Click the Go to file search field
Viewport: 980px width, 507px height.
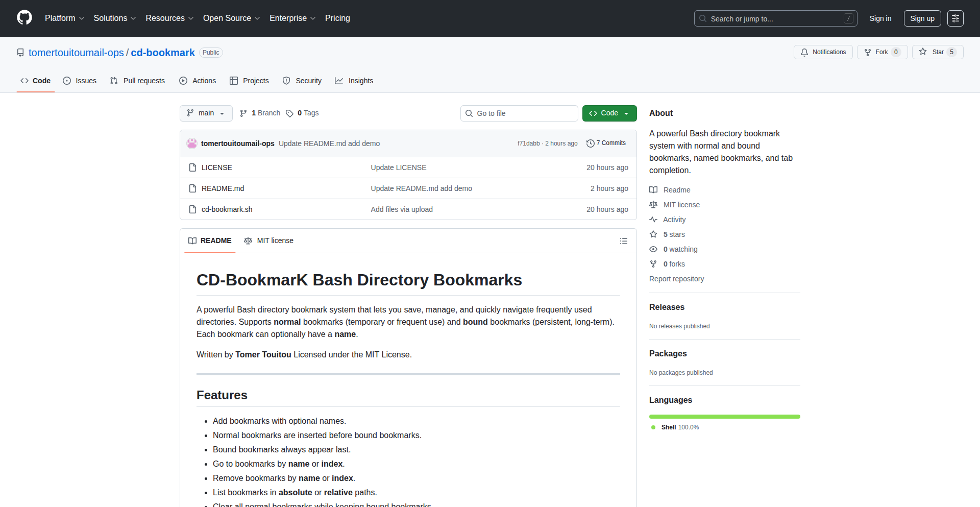click(519, 113)
